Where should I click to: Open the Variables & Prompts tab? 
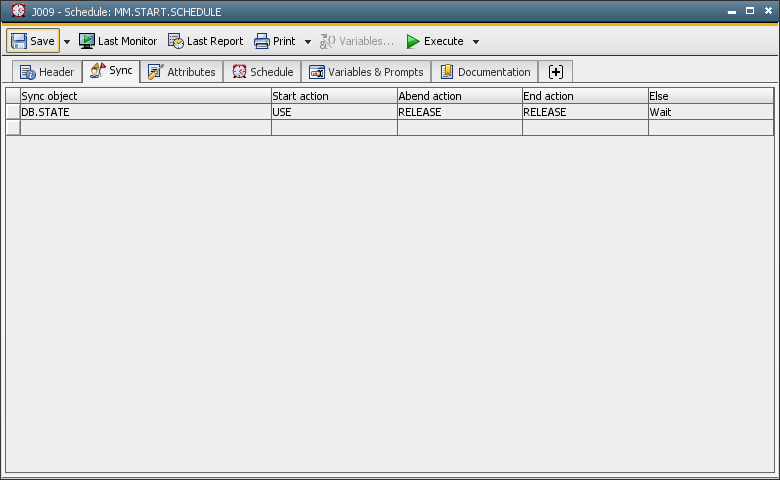point(366,72)
